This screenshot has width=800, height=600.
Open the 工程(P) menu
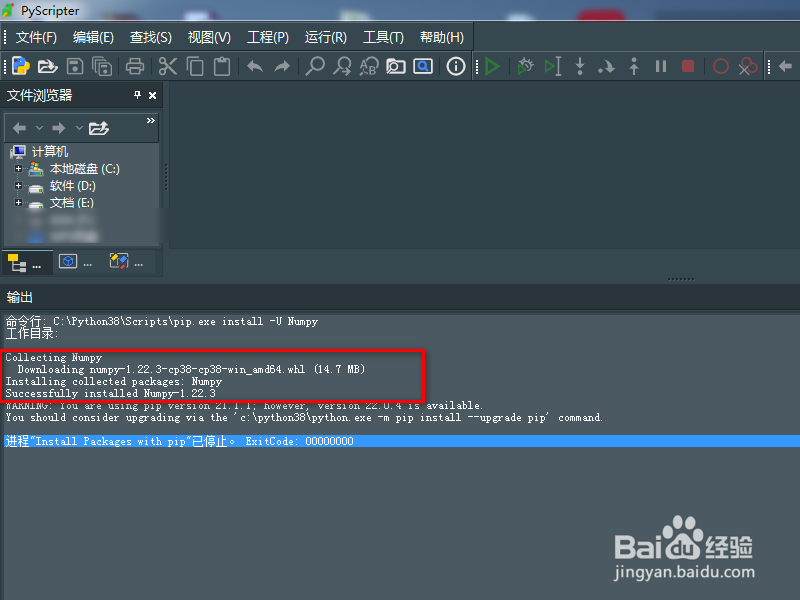tap(268, 37)
